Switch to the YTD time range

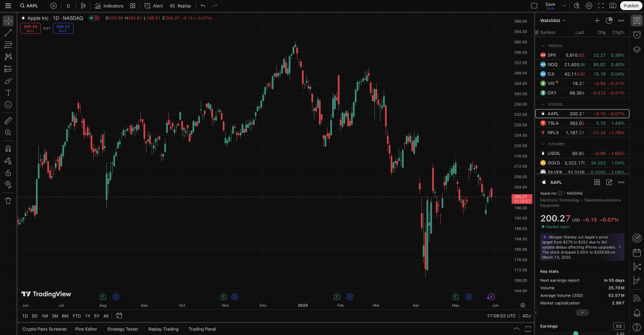(76, 316)
